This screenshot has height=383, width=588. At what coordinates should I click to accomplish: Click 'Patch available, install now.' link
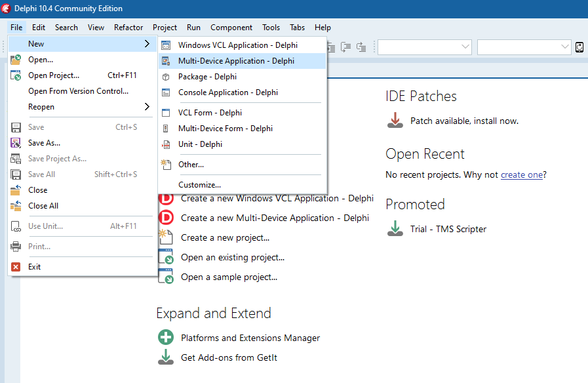464,121
